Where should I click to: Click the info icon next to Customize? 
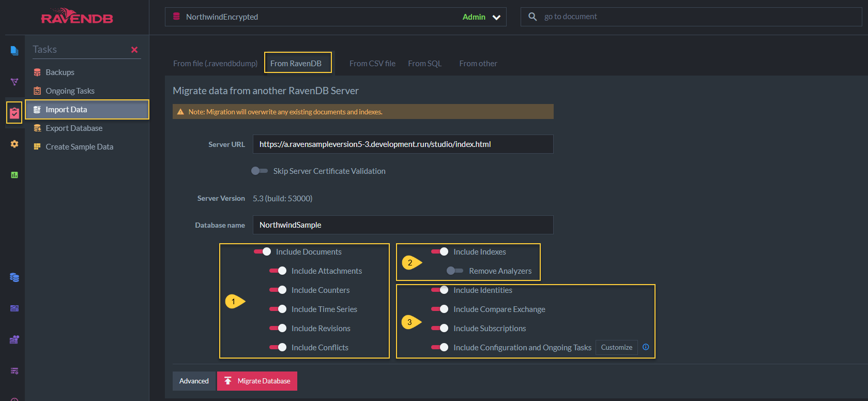tap(646, 347)
